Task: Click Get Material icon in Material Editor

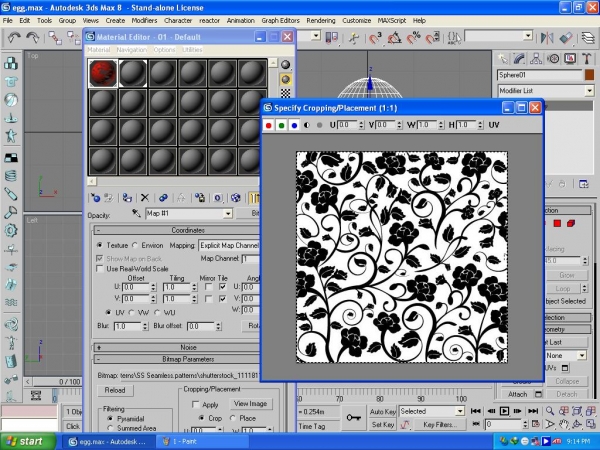Action: coord(95,197)
